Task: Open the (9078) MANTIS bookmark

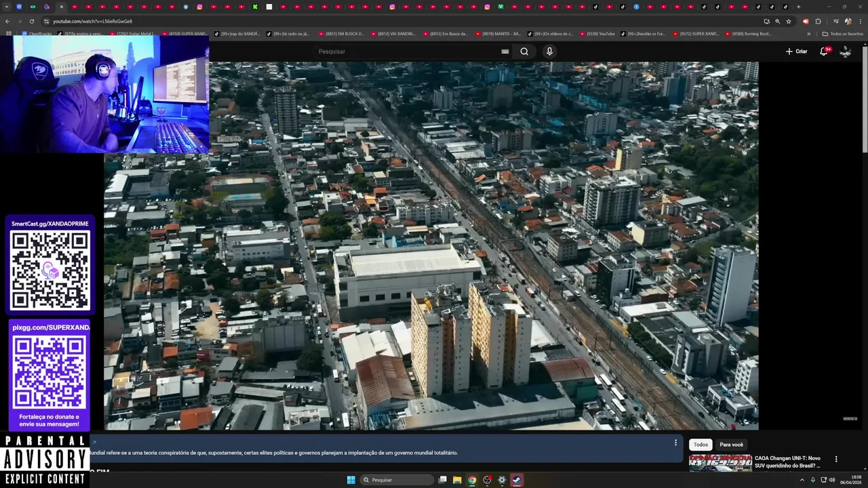Action: tap(497, 33)
